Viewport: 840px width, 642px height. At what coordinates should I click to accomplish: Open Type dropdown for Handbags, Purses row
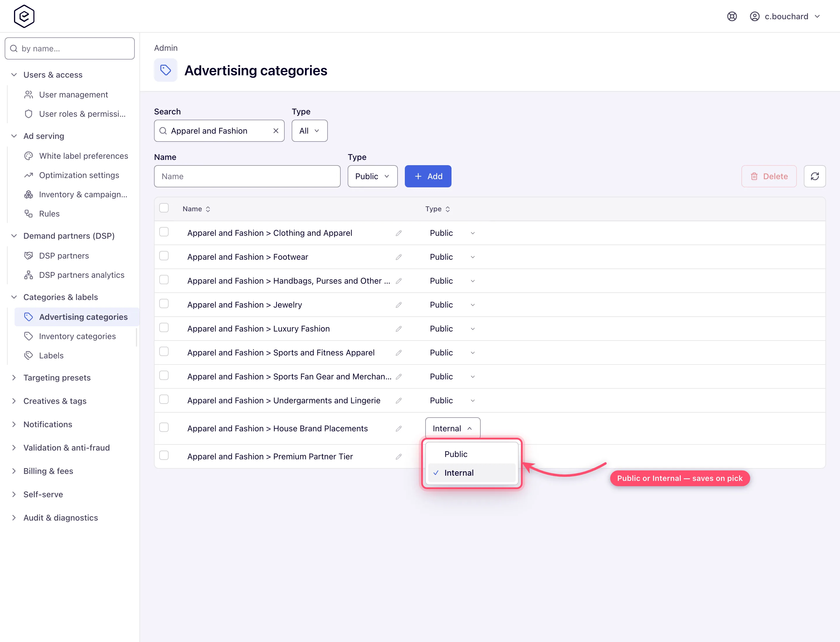coord(452,281)
